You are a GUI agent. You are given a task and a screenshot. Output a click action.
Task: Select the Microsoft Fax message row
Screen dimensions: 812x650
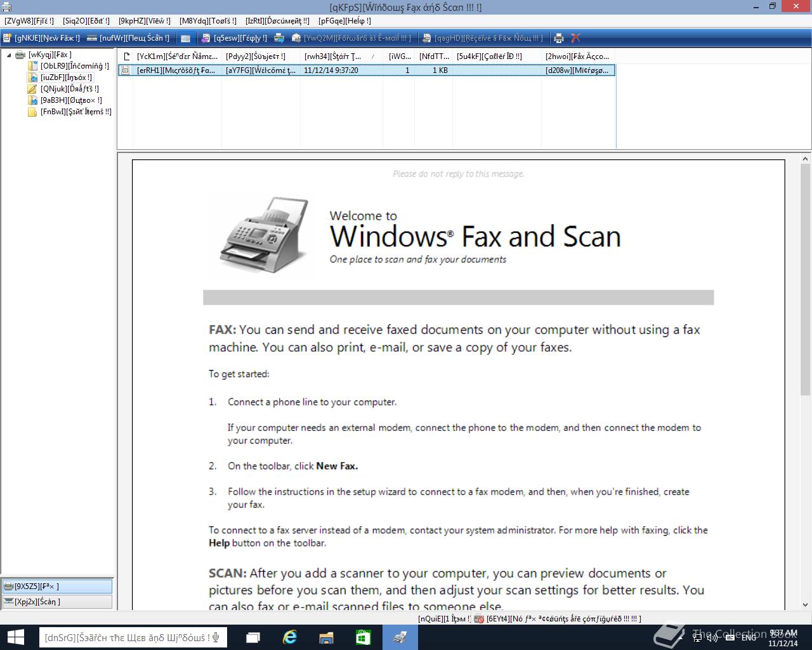pyautogui.click(x=367, y=70)
